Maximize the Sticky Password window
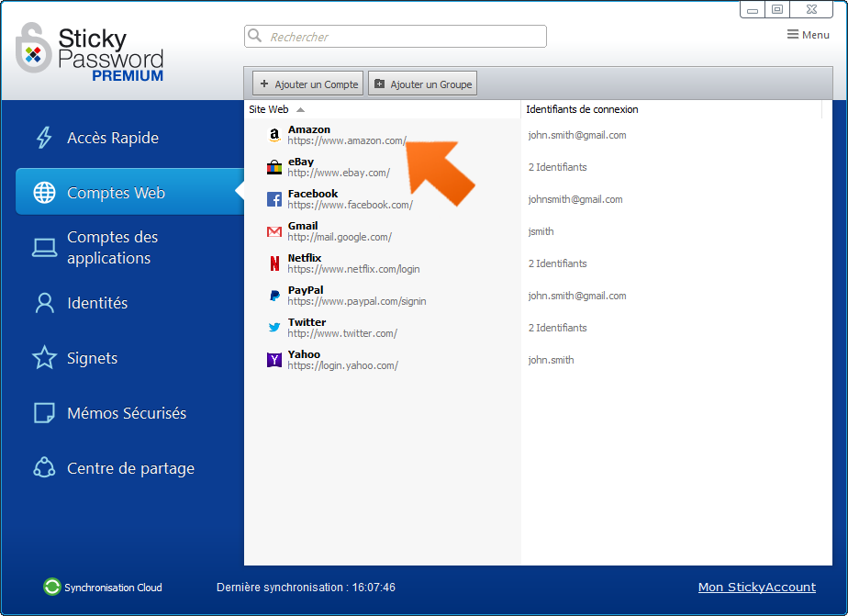The image size is (848, 616). pos(777,9)
